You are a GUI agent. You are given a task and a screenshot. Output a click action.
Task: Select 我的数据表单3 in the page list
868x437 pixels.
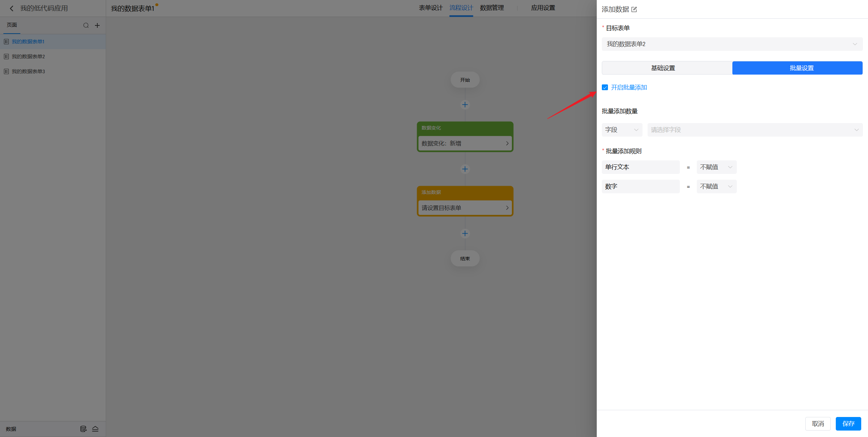[x=28, y=72]
